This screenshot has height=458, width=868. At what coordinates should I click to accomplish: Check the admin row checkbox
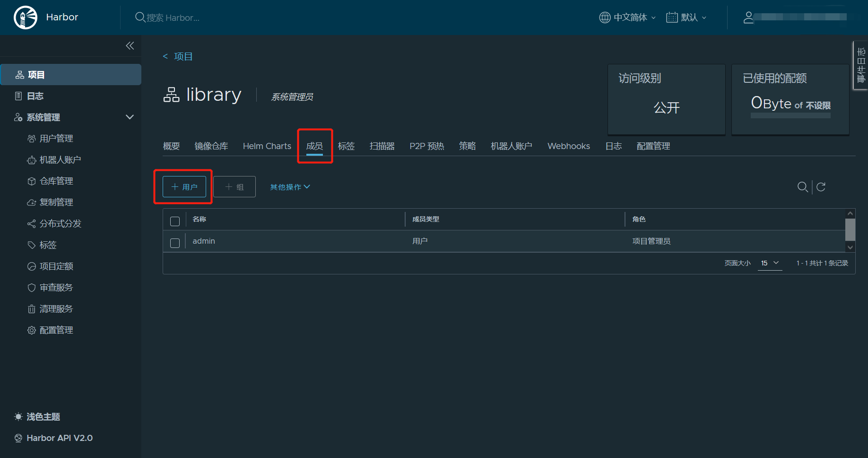point(175,243)
